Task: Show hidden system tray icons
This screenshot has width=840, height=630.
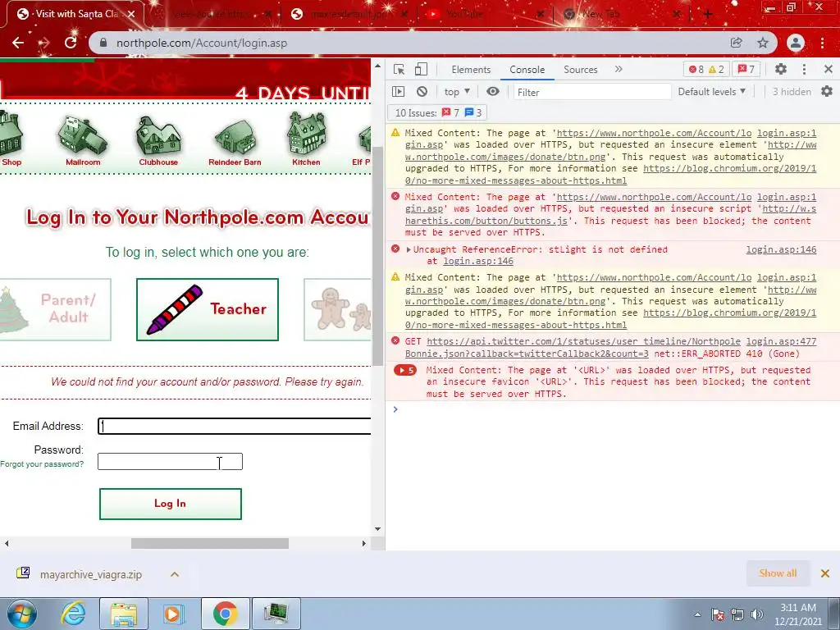Action: tap(697, 614)
